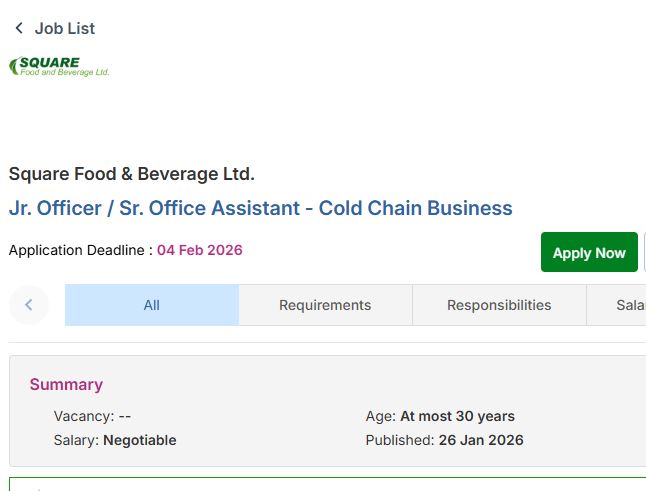This screenshot has width=646, height=491.
Task: Open the Responsibilities tab
Action: point(499,305)
